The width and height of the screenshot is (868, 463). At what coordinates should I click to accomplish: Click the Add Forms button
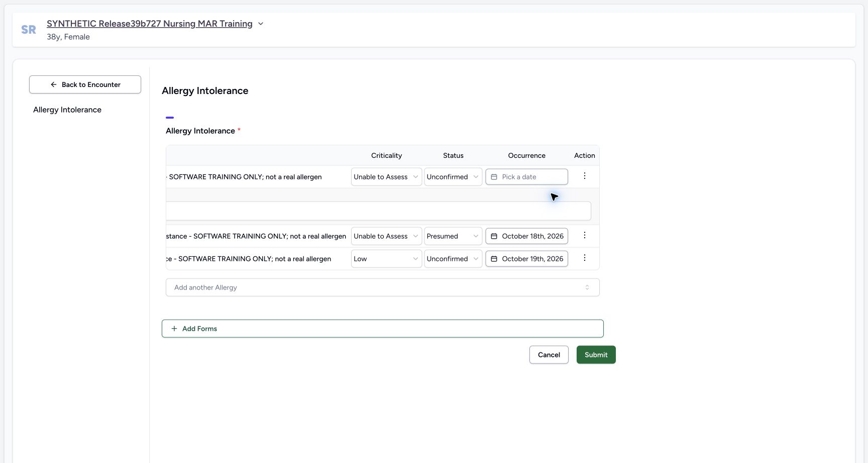click(x=383, y=329)
